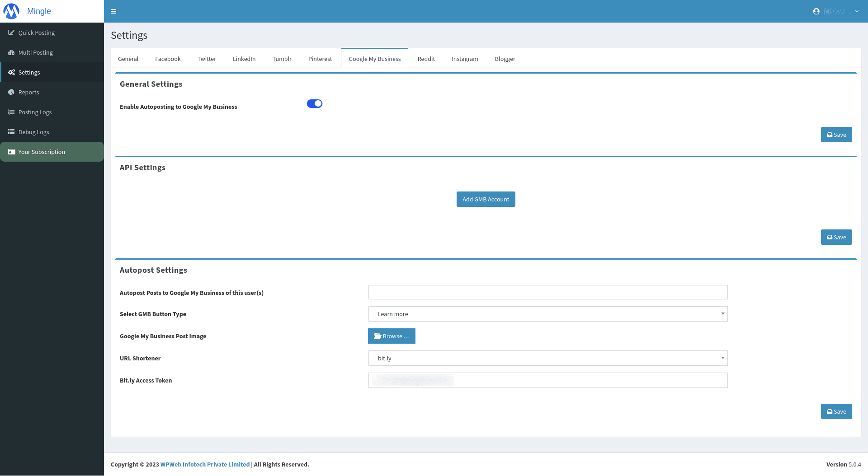Expand the user menu chevron top right
Screen dimensions: 868x476
pyautogui.click(x=857, y=11)
